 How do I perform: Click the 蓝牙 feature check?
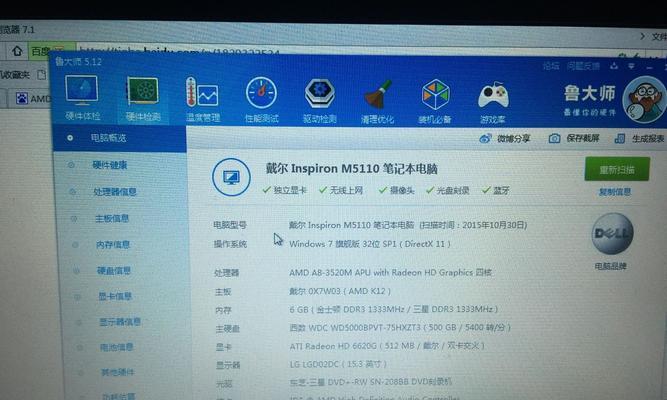(x=495, y=190)
